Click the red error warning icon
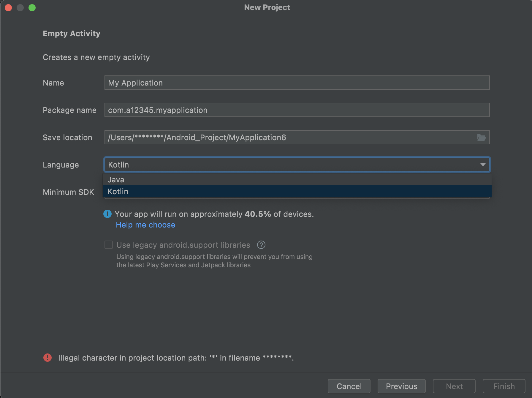 (47, 358)
